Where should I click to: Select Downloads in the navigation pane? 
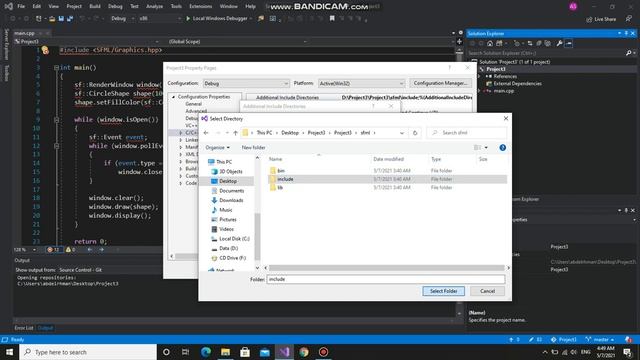(x=231, y=200)
